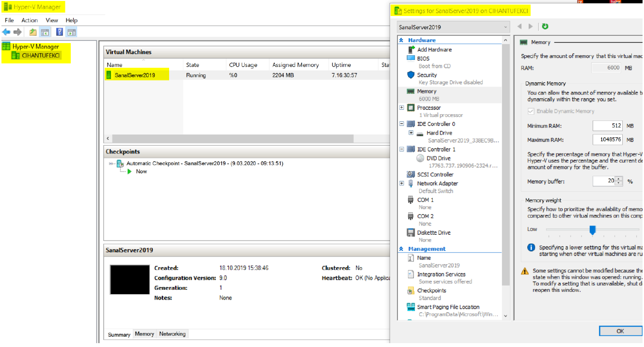Click the Maximum RAM input field
The width and height of the screenshot is (644, 347).
coord(608,140)
